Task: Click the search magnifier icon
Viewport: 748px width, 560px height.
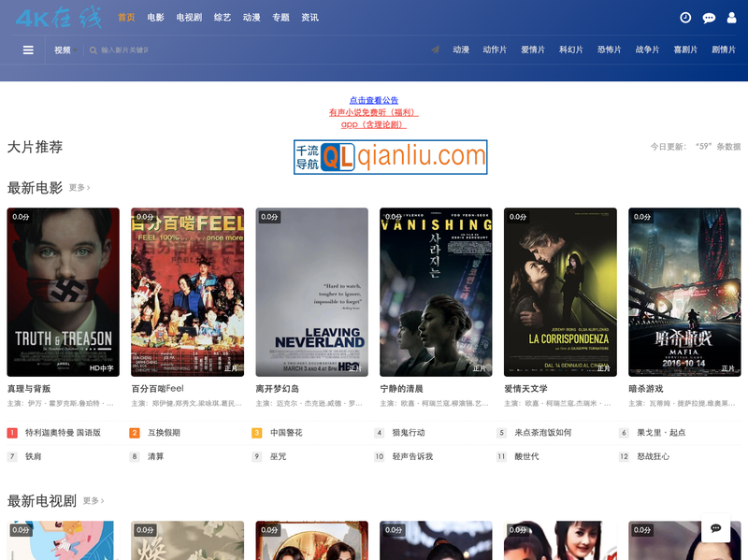Action: tap(93, 50)
